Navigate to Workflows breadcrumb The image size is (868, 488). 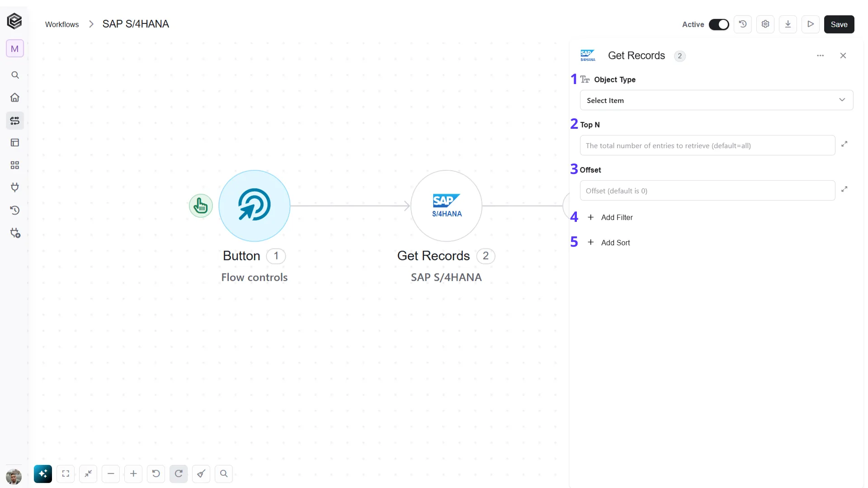click(x=62, y=24)
